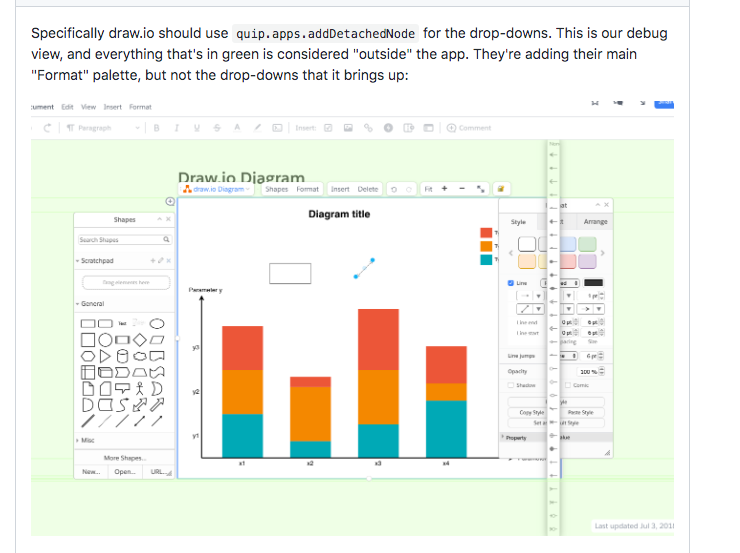Switch to the Style tab
The height and width of the screenshot is (553, 740).
pos(518,222)
